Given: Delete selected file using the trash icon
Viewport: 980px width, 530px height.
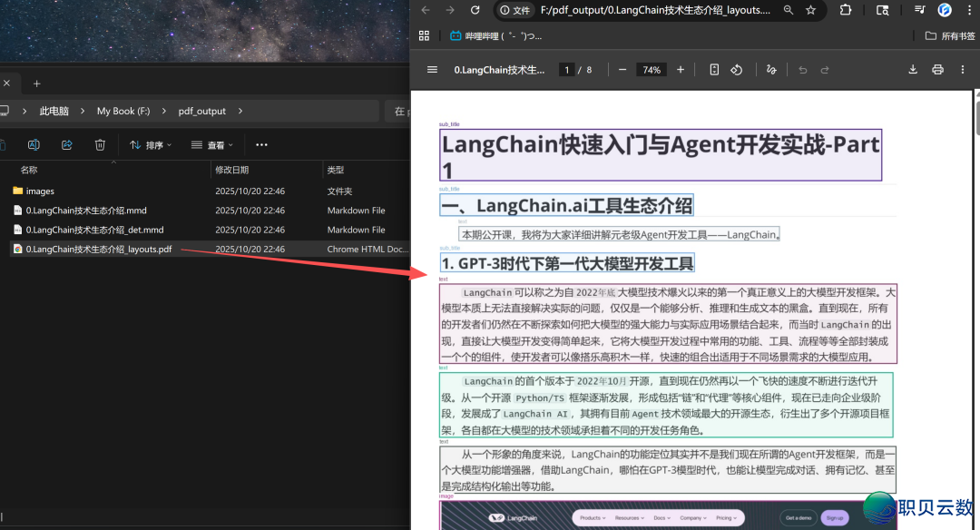Looking at the screenshot, I should [x=100, y=144].
